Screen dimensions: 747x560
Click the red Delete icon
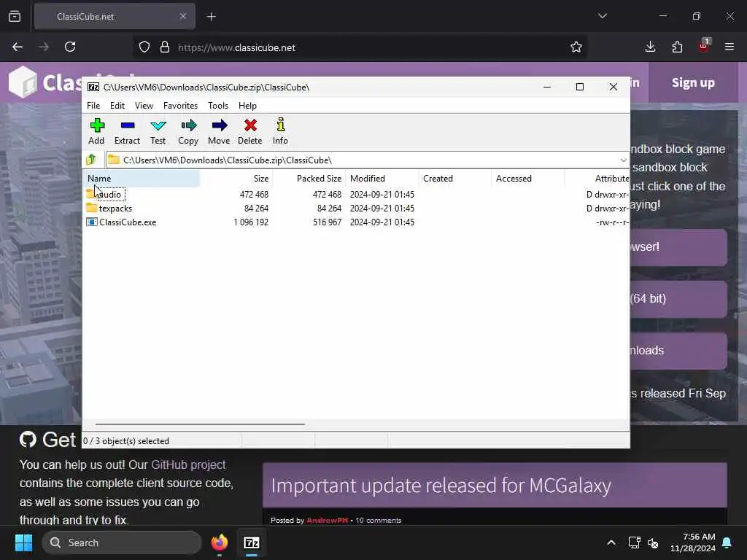pos(249,131)
